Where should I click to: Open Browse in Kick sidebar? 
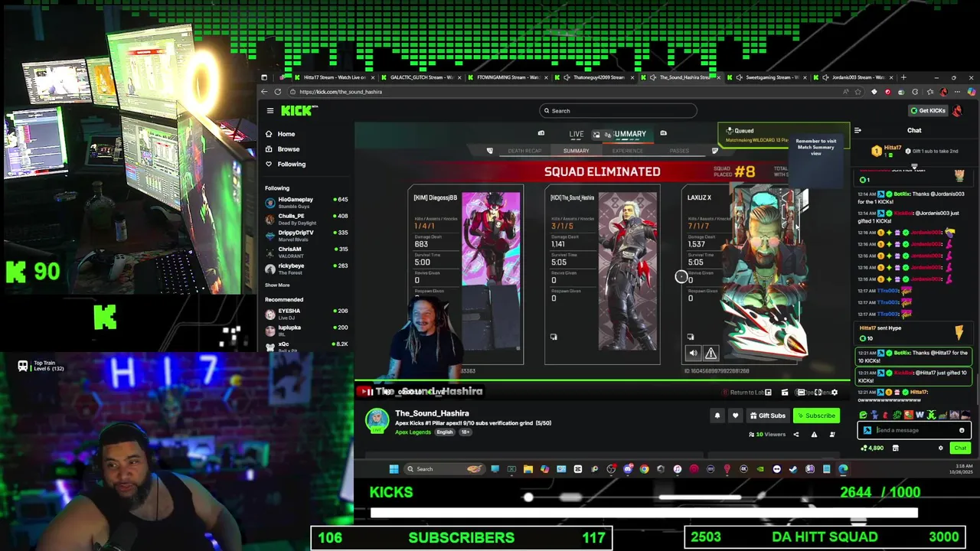[x=289, y=149]
